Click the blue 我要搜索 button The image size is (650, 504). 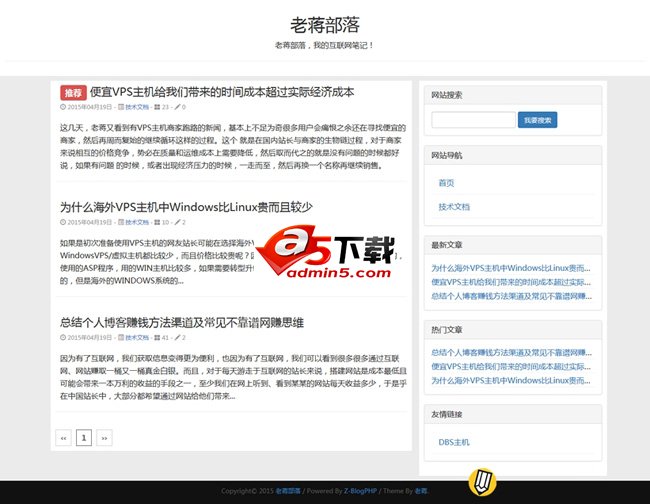click(537, 120)
